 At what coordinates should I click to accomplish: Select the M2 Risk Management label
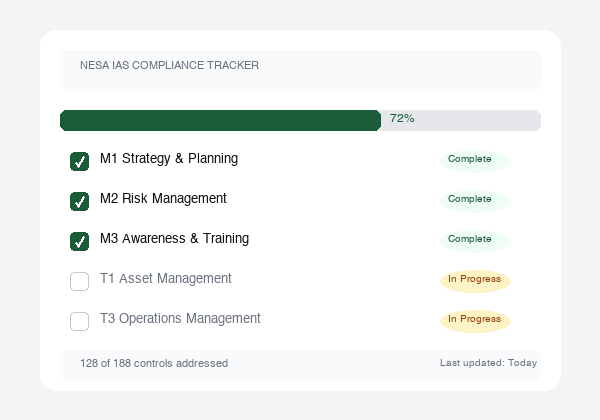click(x=163, y=199)
